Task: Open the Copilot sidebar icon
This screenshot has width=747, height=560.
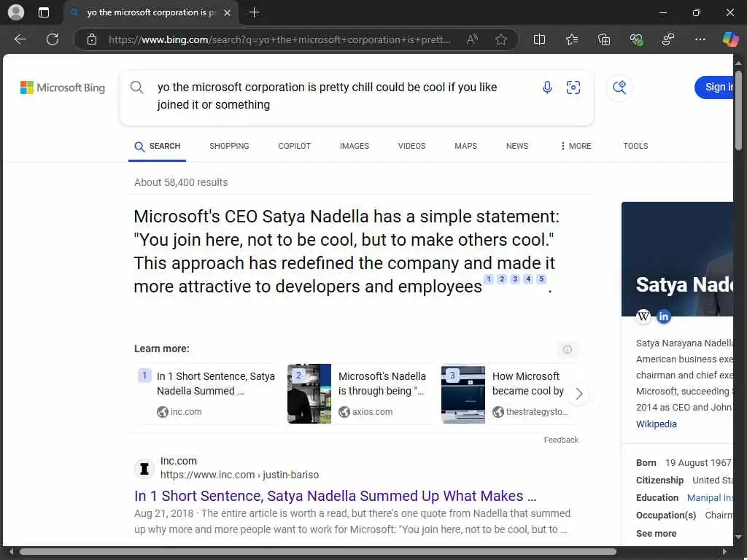Action: pyautogui.click(x=730, y=39)
